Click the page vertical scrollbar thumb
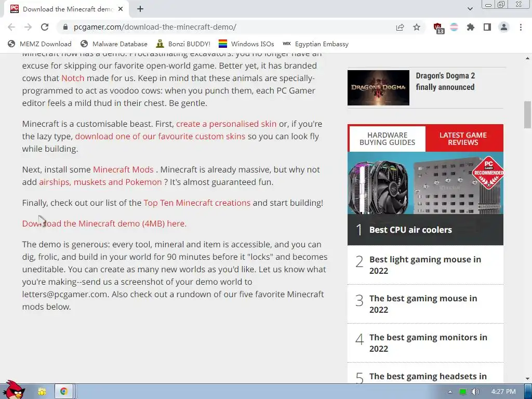The width and height of the screenshot is (532, 399). tap(527, 115)
